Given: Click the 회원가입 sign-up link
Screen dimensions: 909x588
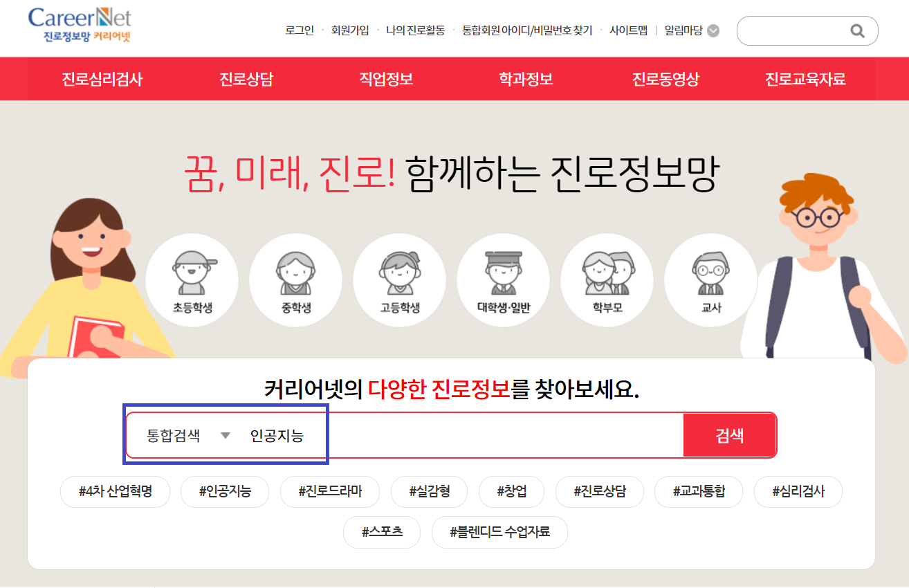Looking at the screenshot, I should click(350, 30).
